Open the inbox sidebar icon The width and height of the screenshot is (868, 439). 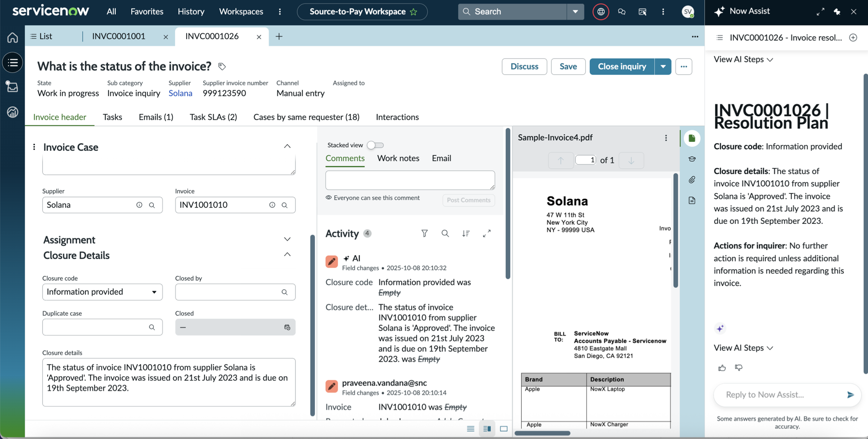[13, 87]
